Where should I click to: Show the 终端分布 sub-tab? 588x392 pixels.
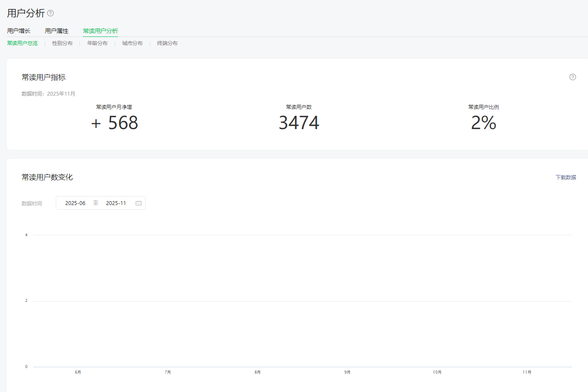pyautogui.click(x=167, y=43)
